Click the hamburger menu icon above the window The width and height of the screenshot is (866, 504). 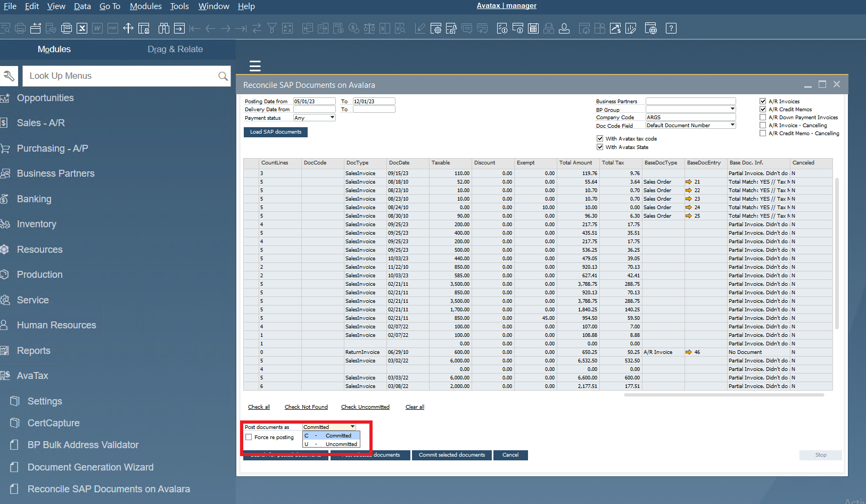coord(255,66)
